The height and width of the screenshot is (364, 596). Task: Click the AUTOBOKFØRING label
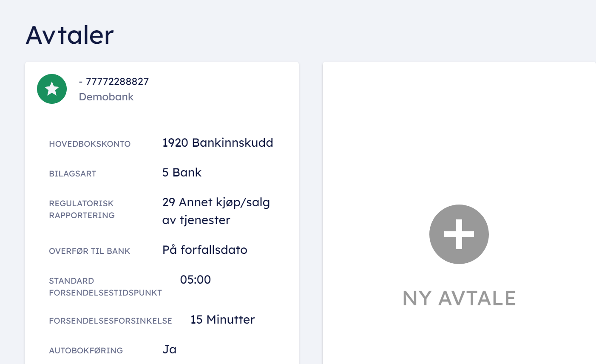coord(86,351)
